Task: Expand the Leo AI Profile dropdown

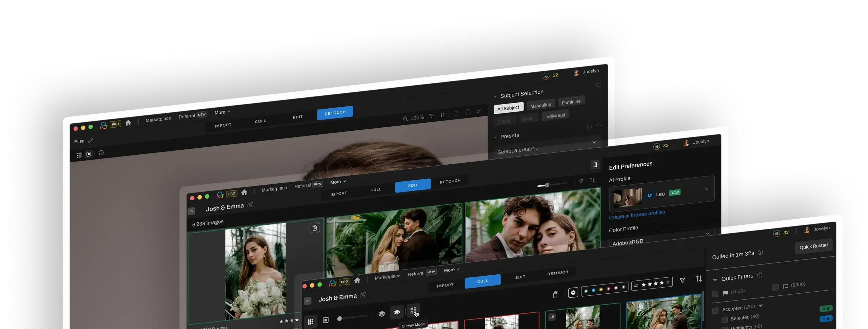Action: pos(707,189)
